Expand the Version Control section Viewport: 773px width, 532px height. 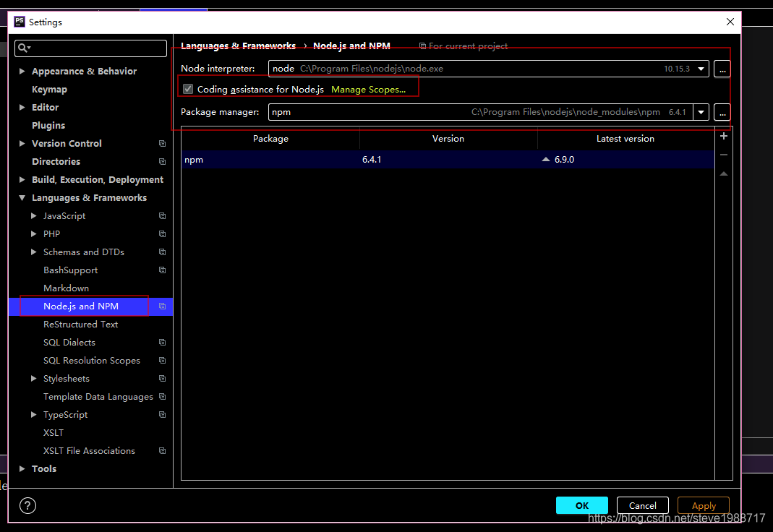coord(22,143)
